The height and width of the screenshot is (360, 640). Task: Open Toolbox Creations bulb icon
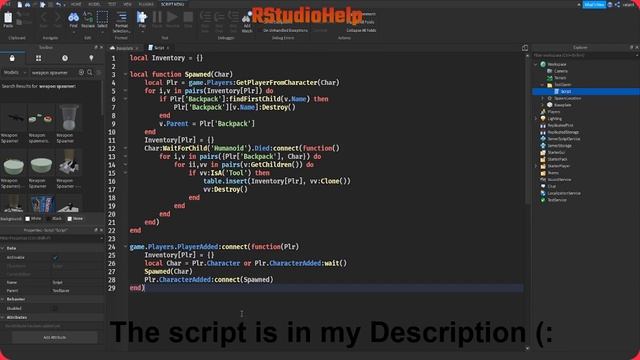tap(91, 58)
